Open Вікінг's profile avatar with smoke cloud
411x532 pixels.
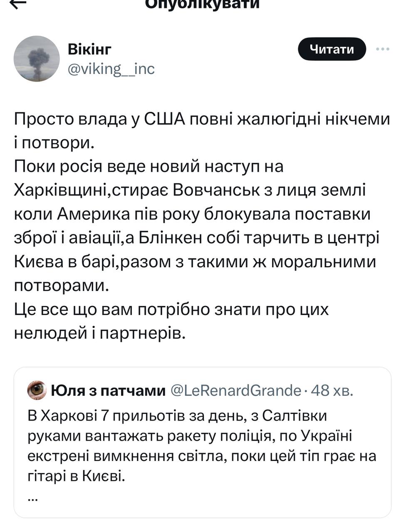click(x=37, y=59)
